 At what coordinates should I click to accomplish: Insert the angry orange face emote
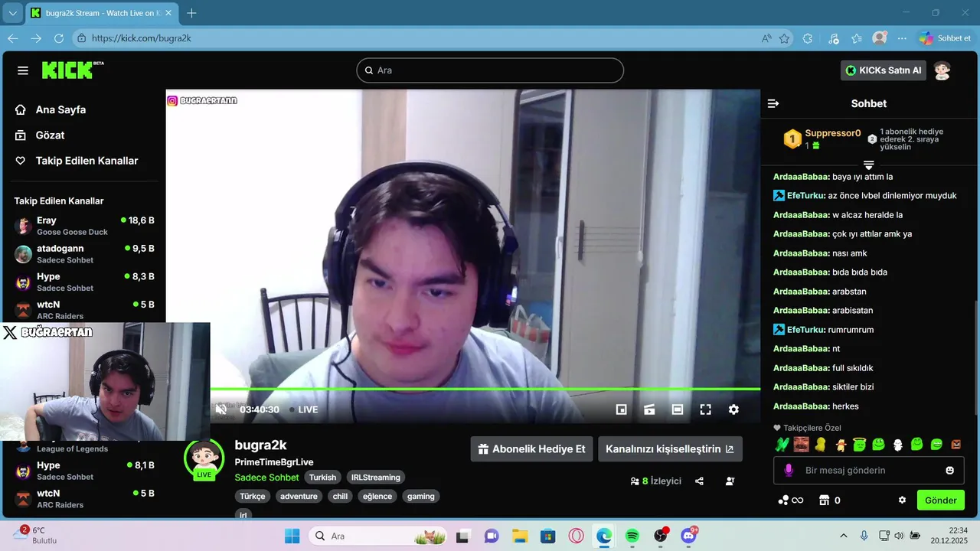955,445
